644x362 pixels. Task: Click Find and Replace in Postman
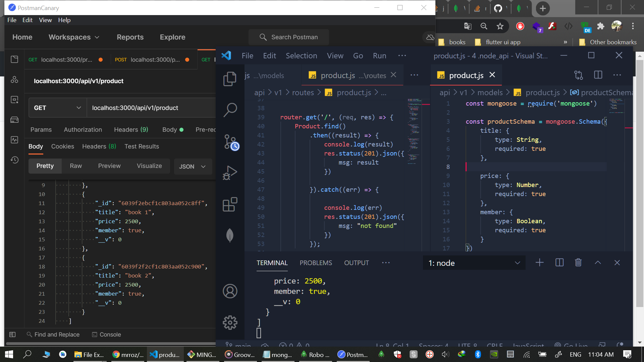53,335
